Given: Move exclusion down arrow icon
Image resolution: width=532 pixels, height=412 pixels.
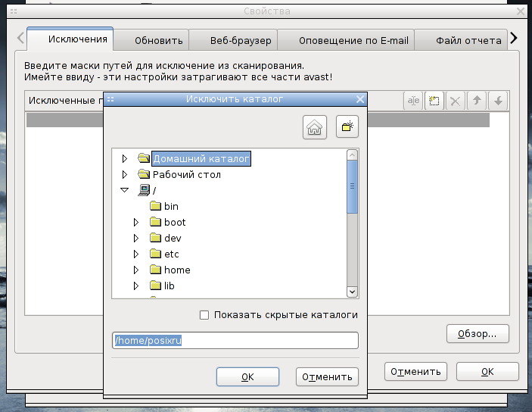Looking at the screenshot, I should 498,101.
